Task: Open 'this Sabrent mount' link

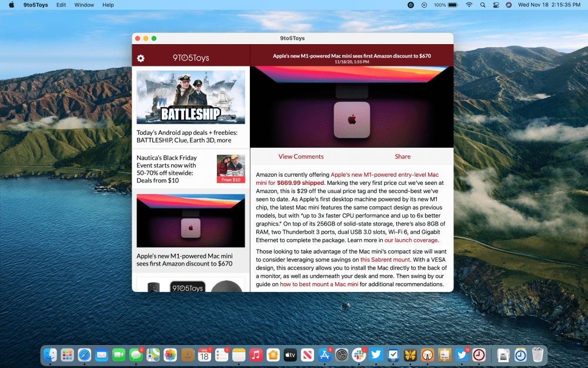Action: click(385, 260)
